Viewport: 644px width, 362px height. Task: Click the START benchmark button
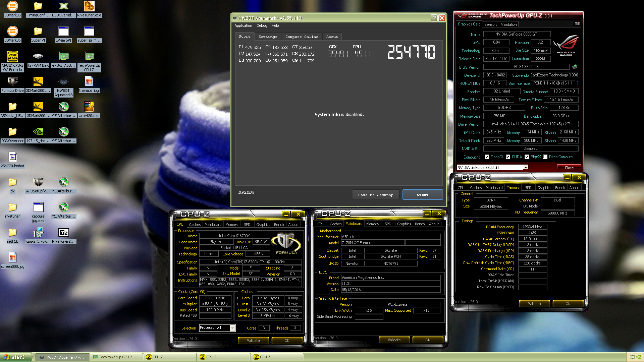click(422, 195)
